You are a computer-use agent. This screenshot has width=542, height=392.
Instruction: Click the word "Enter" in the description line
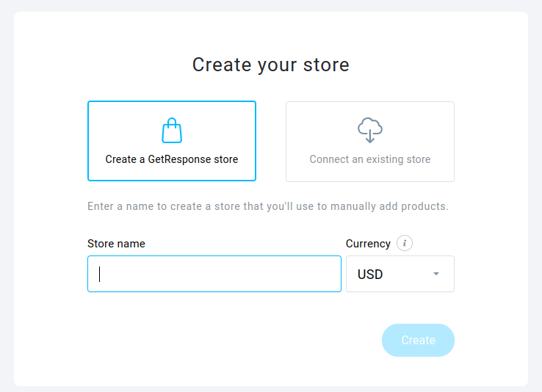[100, 206]
